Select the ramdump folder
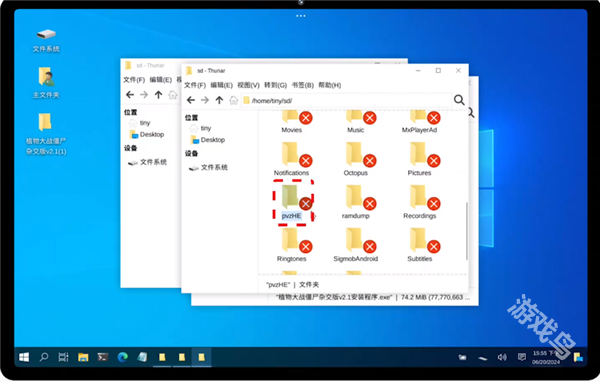 point(356,202)
